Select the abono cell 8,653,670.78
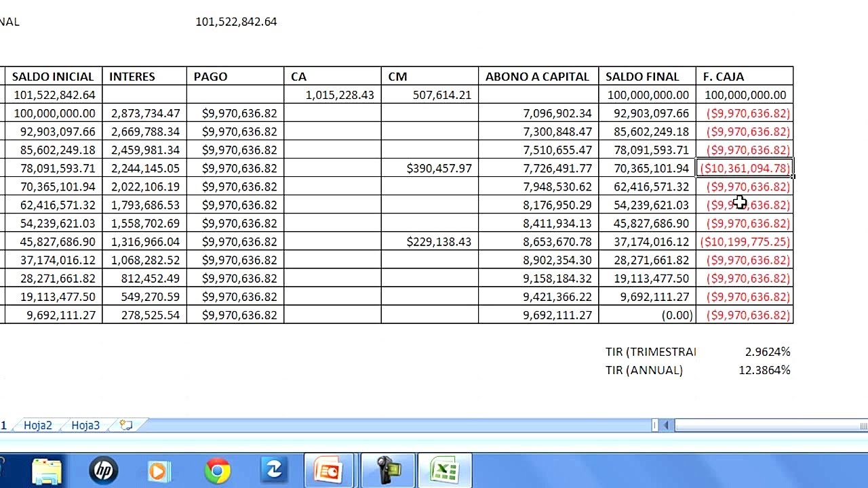 (538, 241)
